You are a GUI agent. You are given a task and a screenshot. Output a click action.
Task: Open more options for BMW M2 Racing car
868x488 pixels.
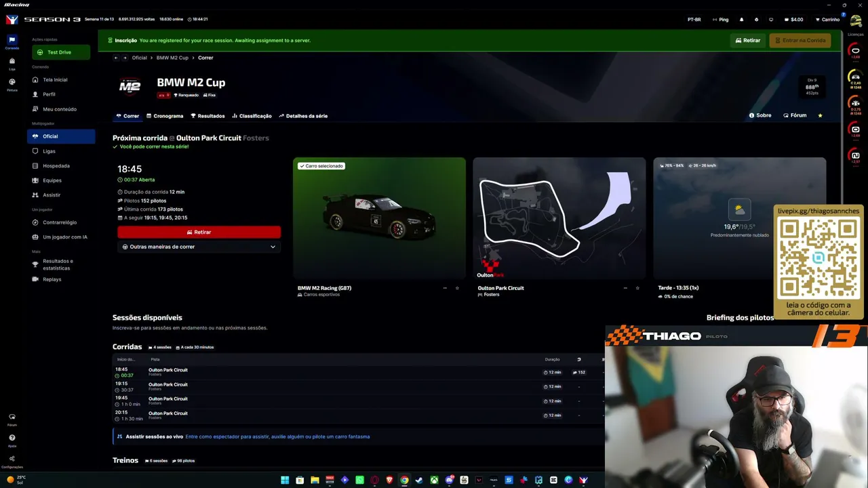point(445,288)
